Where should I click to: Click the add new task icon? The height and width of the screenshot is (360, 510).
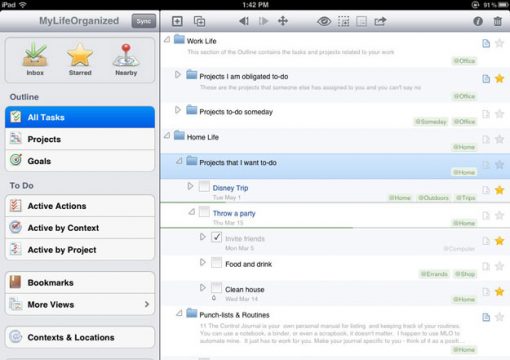pyautogui.click(x=177, y=21)
